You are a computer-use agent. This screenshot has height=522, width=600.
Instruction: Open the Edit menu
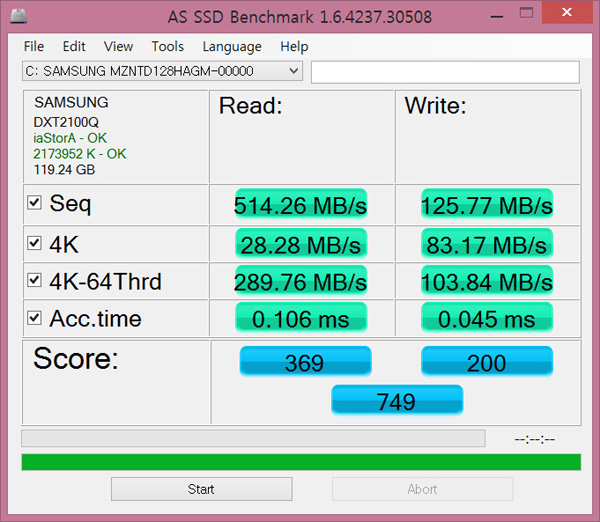74,46
